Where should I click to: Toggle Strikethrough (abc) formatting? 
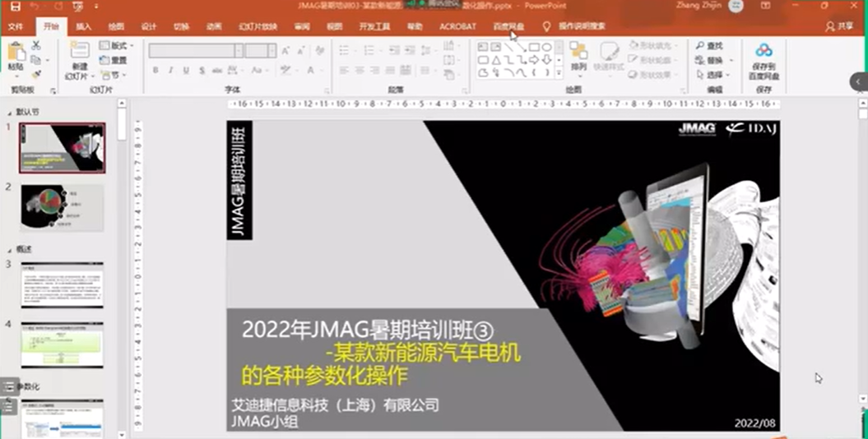(x=217, y=70)
